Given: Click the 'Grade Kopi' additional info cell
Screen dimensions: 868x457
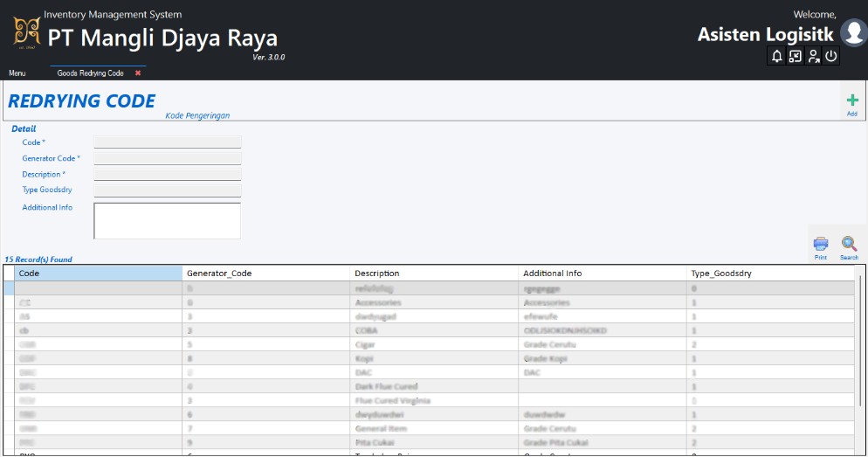Looking at the screenshot, I should [x=602, y=358].
